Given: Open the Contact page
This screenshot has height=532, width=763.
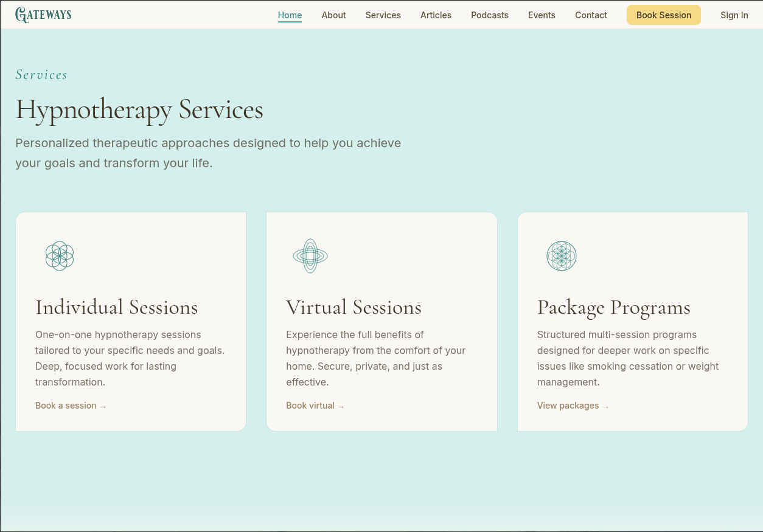Looking at the screenshot, I should click(x=591, y=15).
